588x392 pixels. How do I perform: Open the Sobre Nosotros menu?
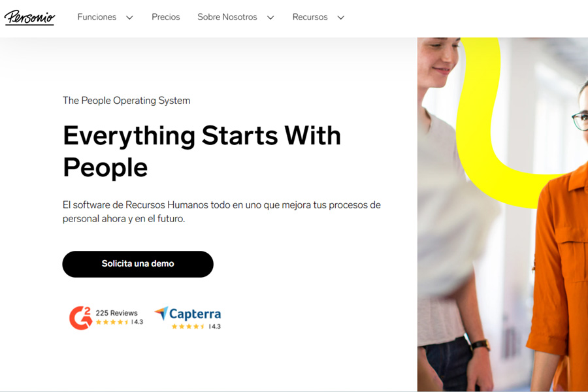pyautogui.click(x=227, y=17)
